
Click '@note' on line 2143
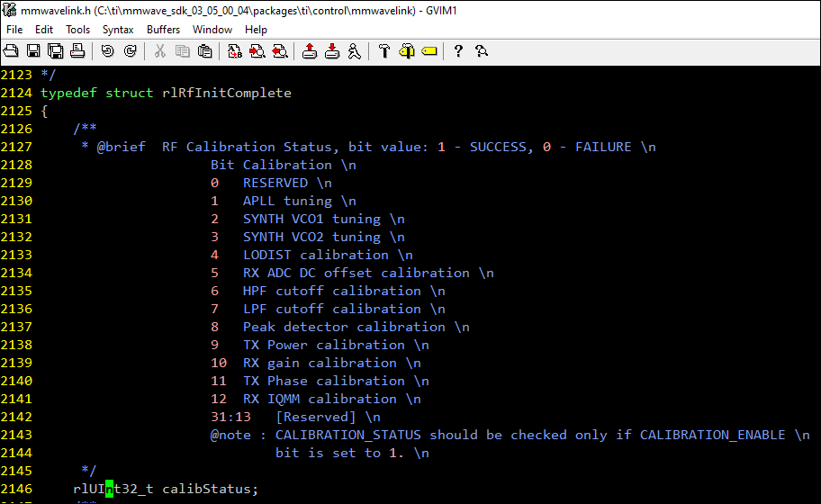(230, 435)
